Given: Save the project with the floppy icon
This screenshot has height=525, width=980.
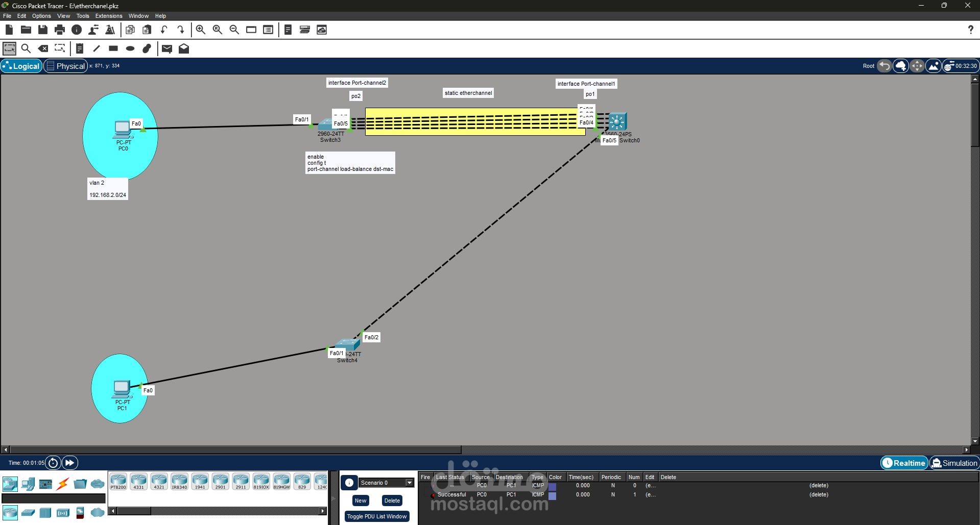Looking at the screenshot, I should [x=43, y=30].
